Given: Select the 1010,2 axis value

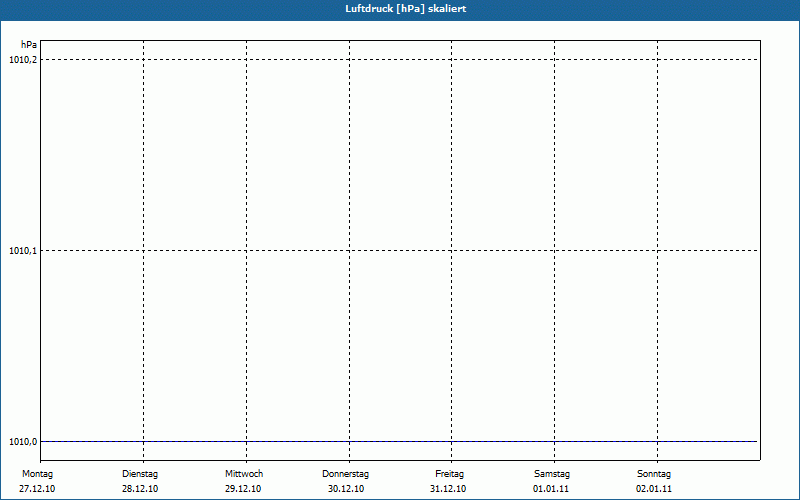Looking at the screenshot, I should [x=23, y=60].
